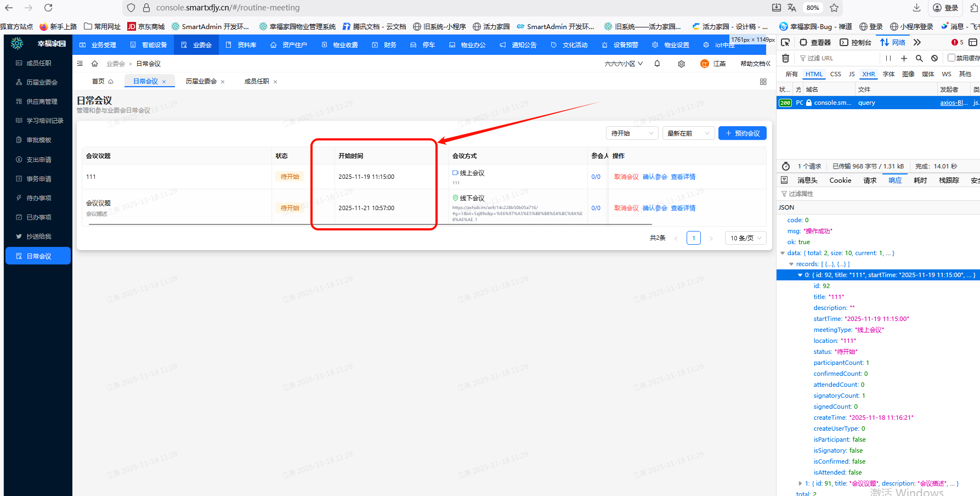Image resolution: width=980 pixels, height=496 pixels.
Task: Toggle the HTML request filter
Action: pos(814,74)
